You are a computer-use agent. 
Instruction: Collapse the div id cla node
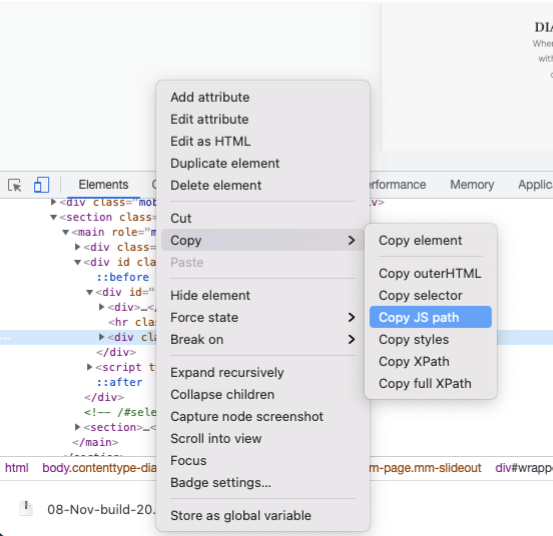coord(78,262)
